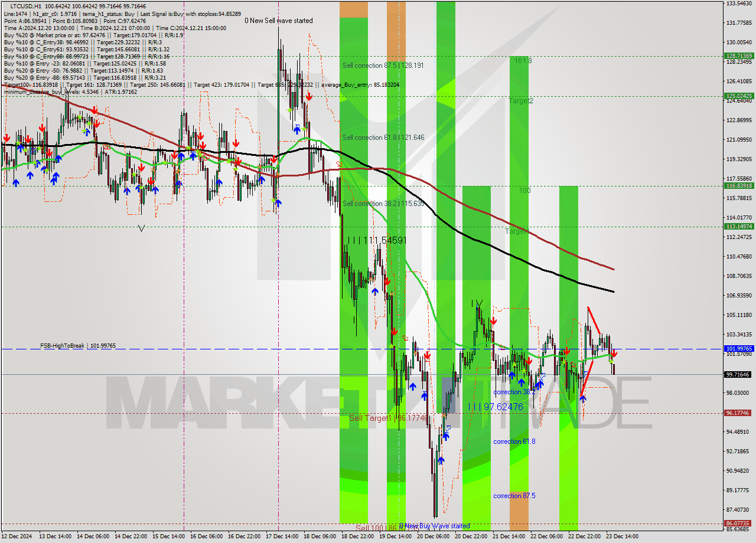Click 'Sell correction 87.5 | 128.191' label
Viewport: 756px width, 543px height.
tap(383, 65)
